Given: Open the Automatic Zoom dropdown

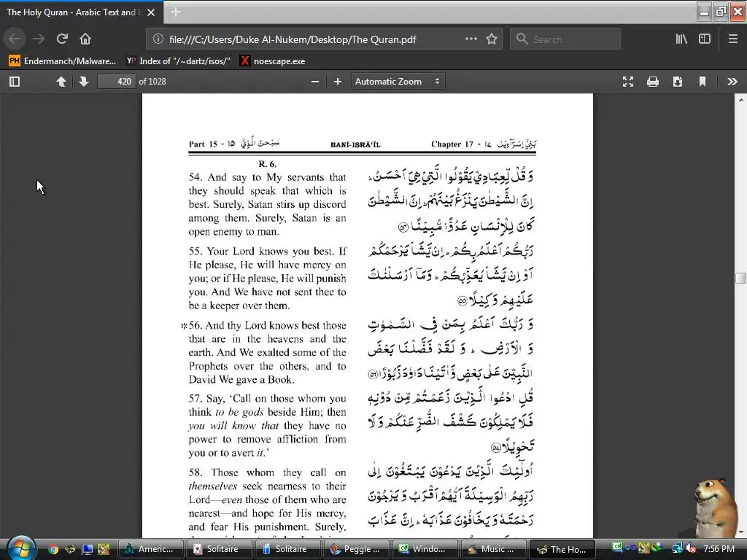Looking at the screenshot, I should [398, 82].
